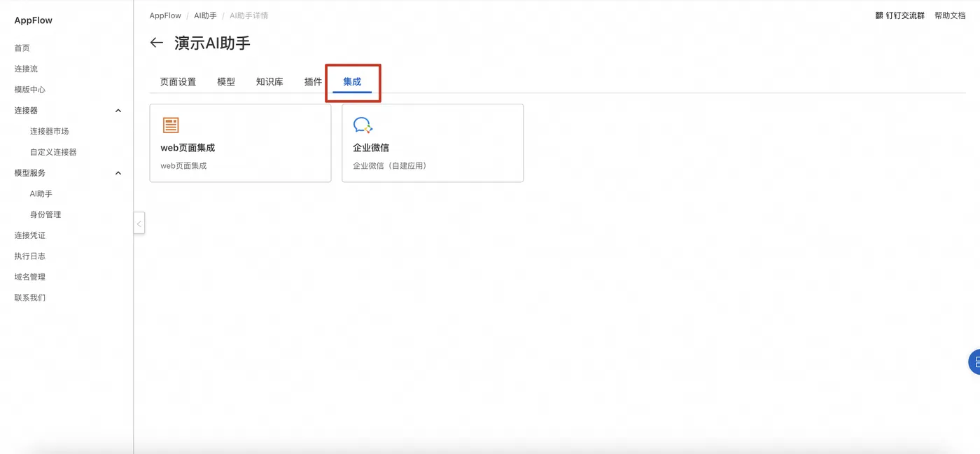Click the 企业微信（自建应用）description text
This screenshot has width=980, height=454.
(x=390, y=166)
